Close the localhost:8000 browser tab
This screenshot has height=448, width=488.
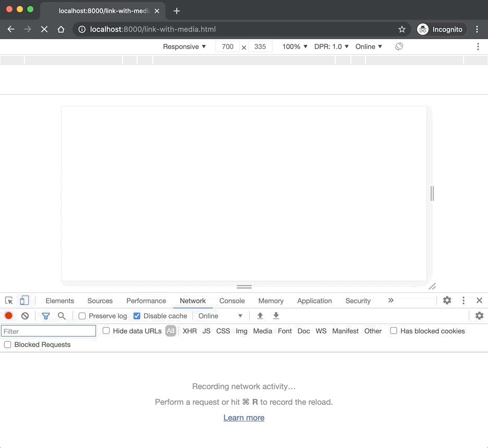[x=157, y=11]
